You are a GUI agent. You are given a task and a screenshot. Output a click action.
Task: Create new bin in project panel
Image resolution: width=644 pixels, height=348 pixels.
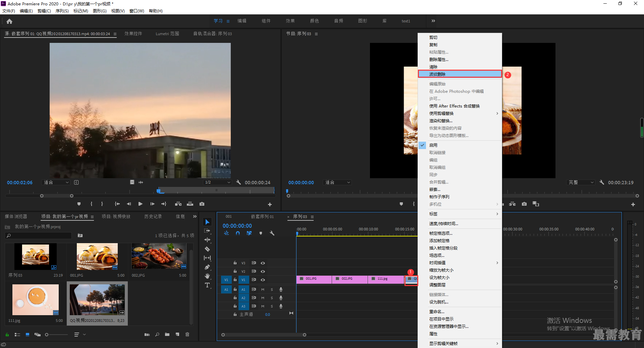coord(167,334)
